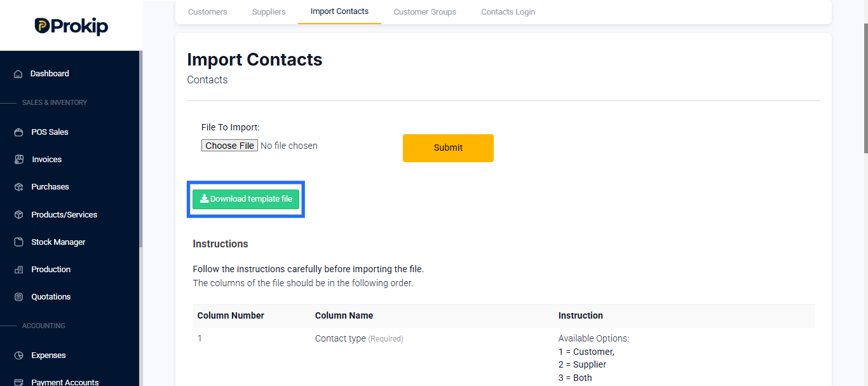The image size is (868, 386).
Task: Click the Expenses pie chart icon
Action: click(18, 355)
